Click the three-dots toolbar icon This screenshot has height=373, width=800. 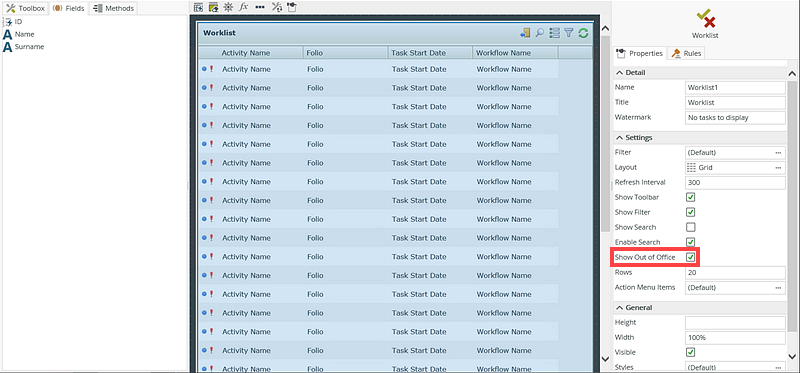(x=260, y=7)
